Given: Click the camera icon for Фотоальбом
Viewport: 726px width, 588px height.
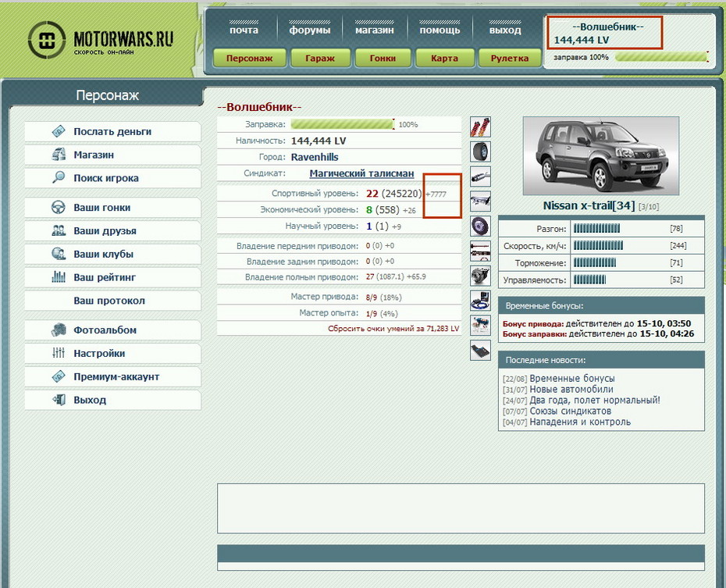Looking at the screenshot, I should pyautogui.click(x=59, y=330).
